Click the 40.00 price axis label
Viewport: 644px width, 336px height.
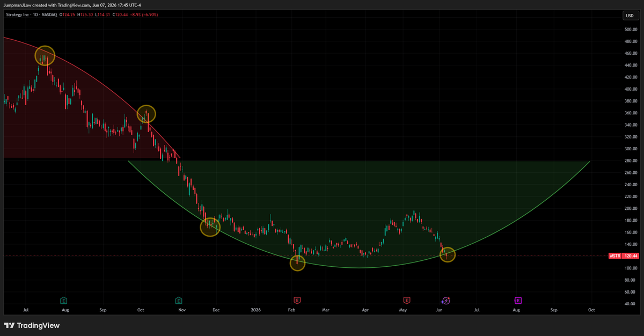click(x=631, y=304)
